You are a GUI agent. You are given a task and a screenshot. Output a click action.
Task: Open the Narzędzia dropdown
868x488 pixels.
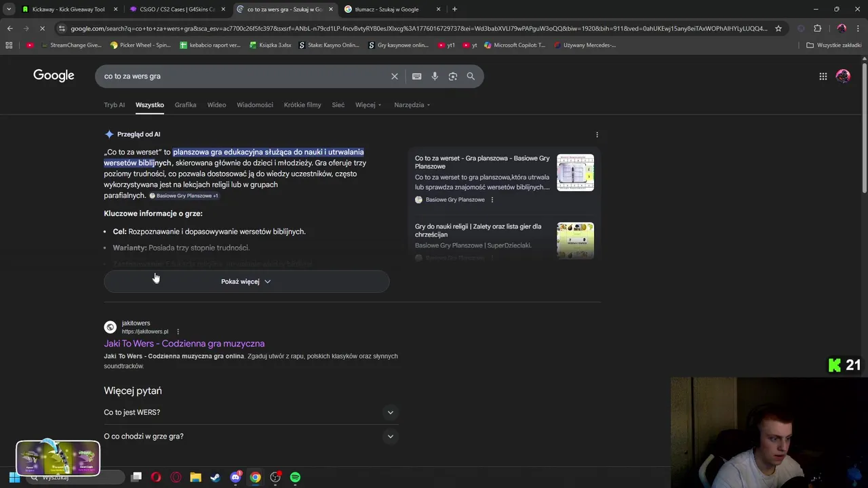pyautogui.click(x=412, y=105)
